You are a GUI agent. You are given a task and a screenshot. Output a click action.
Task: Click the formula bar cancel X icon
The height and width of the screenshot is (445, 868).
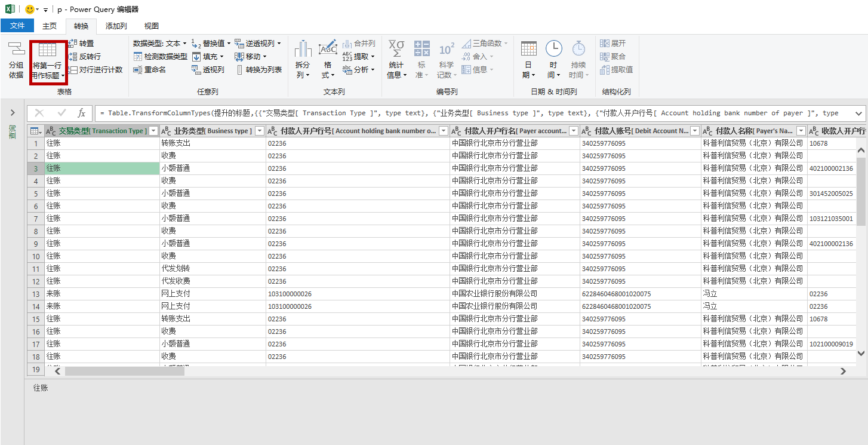[39, 113]
